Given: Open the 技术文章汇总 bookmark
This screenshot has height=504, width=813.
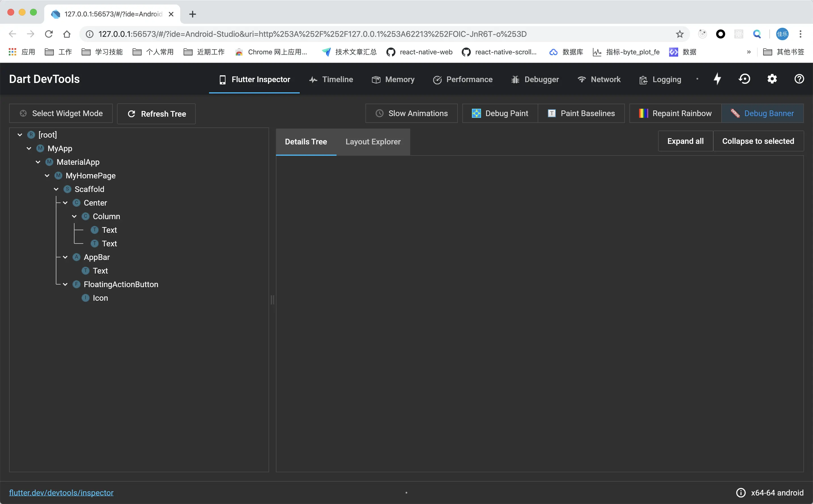Looking at the screenshot, I should click(x=349, y=52).
